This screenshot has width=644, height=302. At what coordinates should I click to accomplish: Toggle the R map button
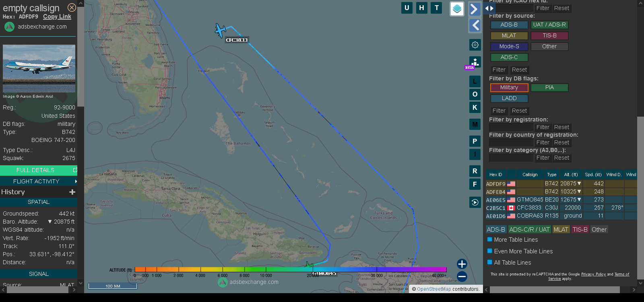pyautogui.click(x=475, y=171)
